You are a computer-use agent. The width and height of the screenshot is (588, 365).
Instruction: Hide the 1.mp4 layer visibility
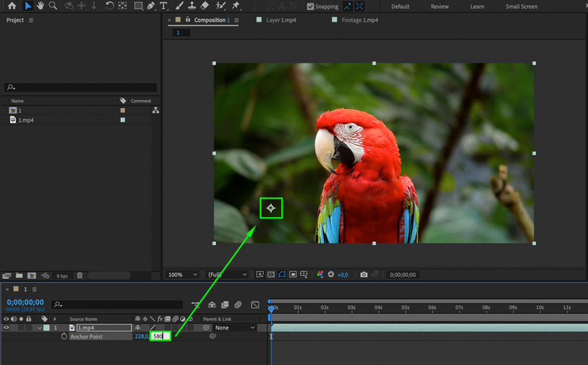[6, 328]
